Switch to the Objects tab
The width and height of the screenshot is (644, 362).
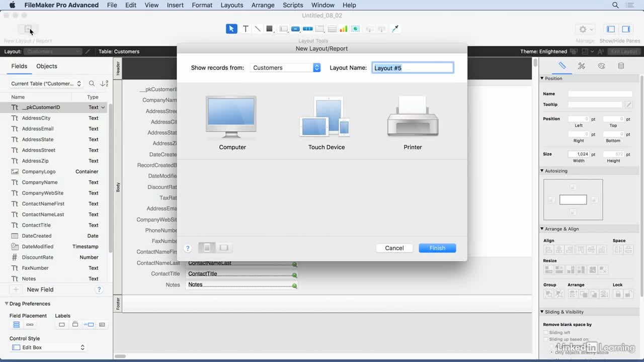point(47,66)
